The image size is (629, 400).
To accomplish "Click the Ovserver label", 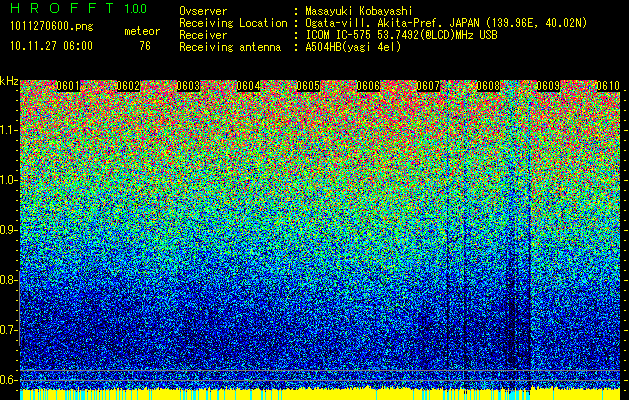I will click(203, 11).
